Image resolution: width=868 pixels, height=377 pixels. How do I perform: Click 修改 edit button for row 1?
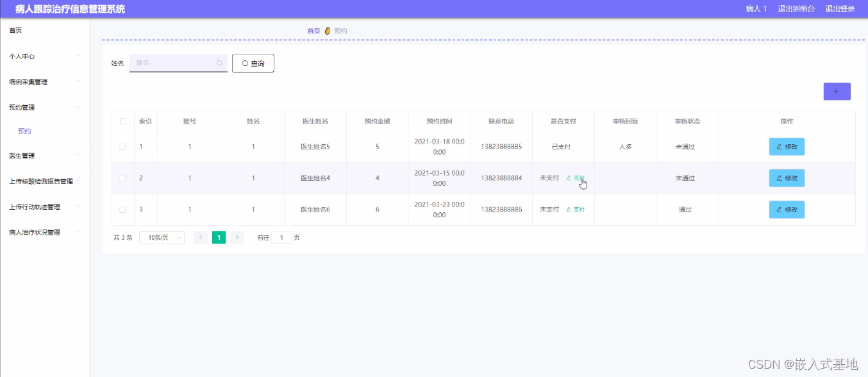click(787, 147)
